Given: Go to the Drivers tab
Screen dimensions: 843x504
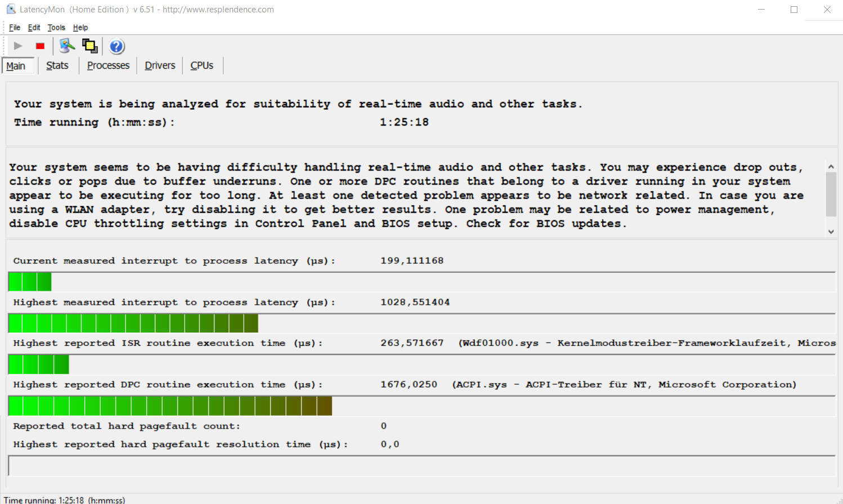Looking at the screenshot, I should point(160,66).
